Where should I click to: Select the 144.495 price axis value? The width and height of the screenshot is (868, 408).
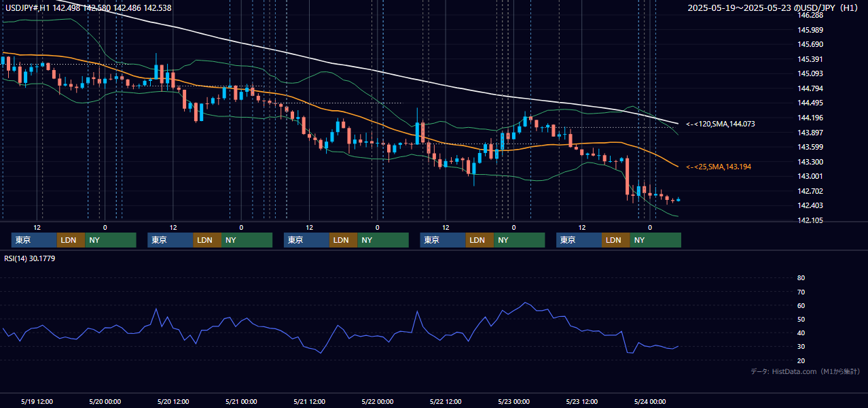pyautogui.click(x=810, y=103)
